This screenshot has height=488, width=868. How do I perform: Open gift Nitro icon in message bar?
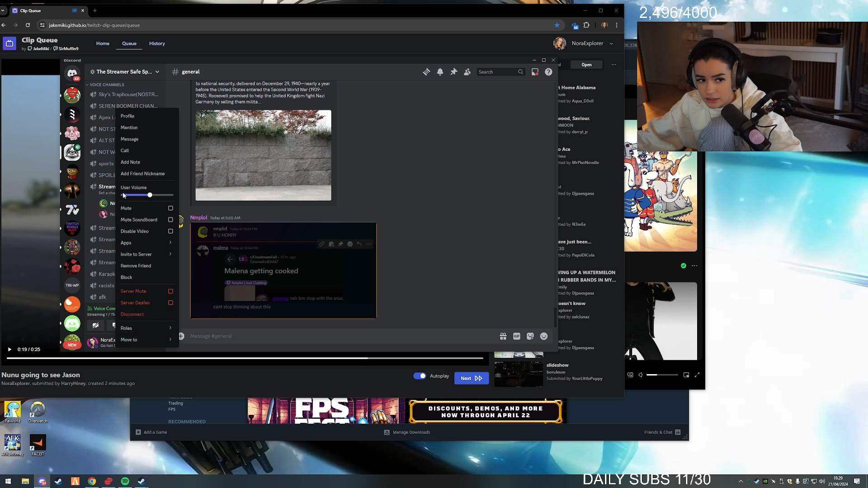503,336
